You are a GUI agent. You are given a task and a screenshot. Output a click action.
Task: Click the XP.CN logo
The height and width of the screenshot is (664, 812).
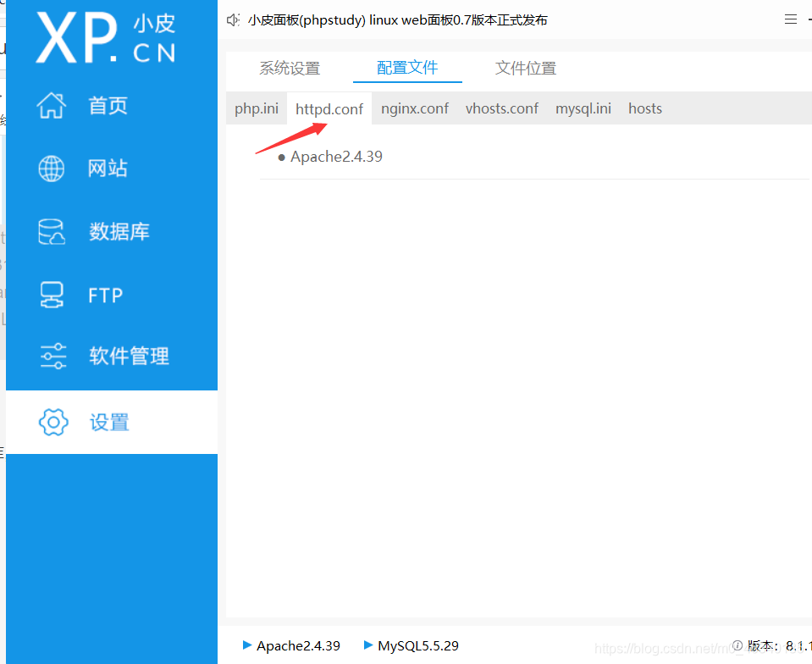coord(106,38)
